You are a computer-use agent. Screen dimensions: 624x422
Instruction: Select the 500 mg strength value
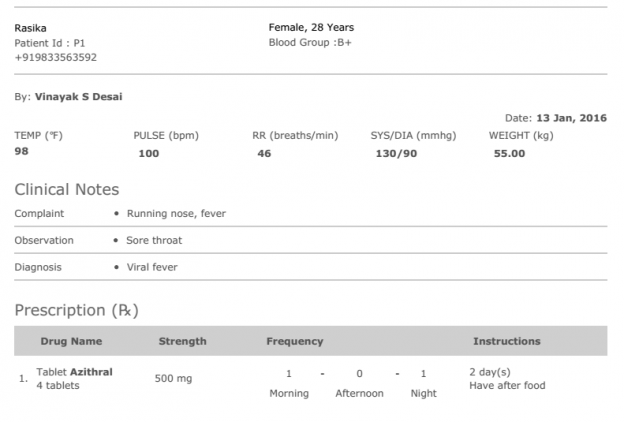point(174,379)
